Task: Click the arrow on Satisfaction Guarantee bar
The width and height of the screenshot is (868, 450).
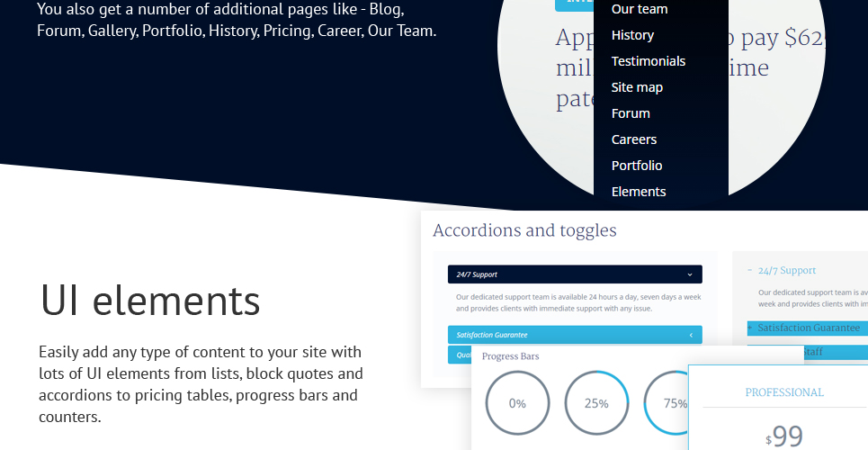Action: point(691,335)
